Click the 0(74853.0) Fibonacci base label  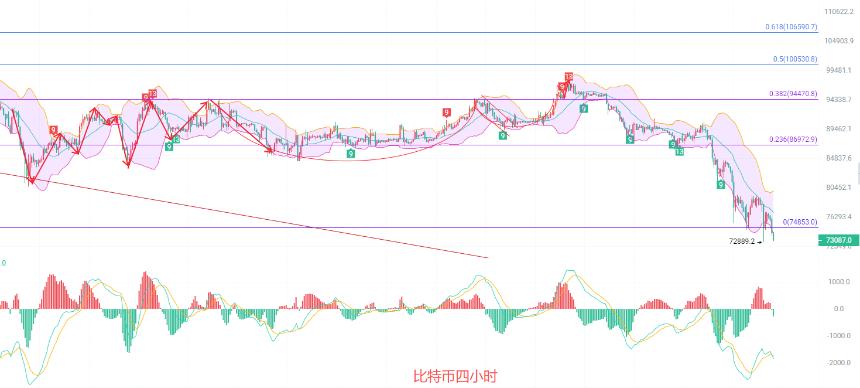(x=800, y=222)
